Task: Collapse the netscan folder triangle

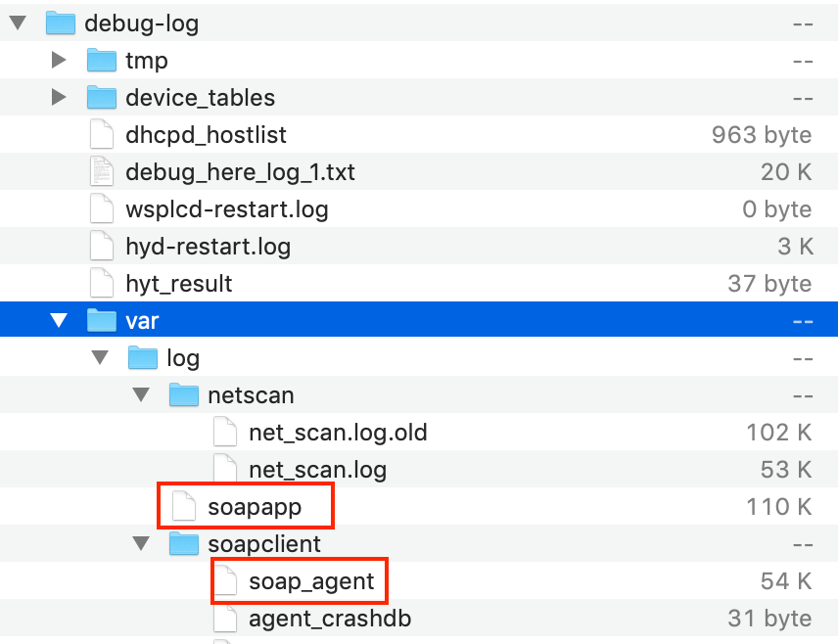Action: click(x=141, y=395)
